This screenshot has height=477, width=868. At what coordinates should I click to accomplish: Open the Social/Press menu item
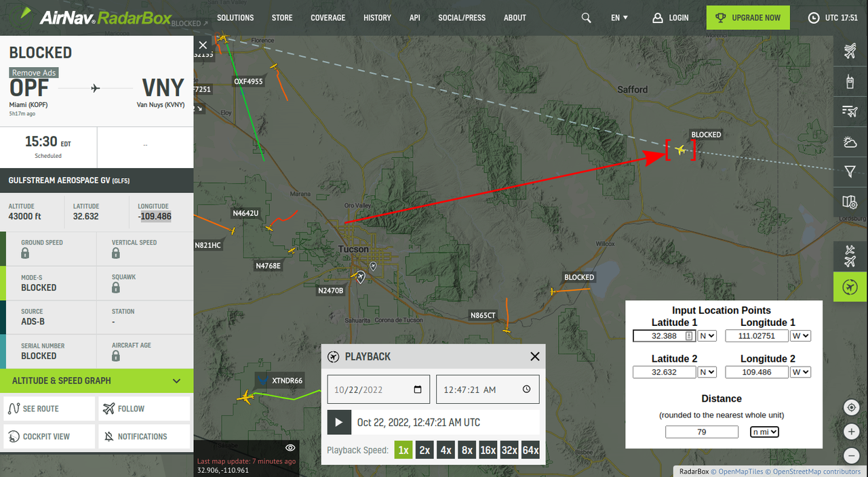click(462, 18)
